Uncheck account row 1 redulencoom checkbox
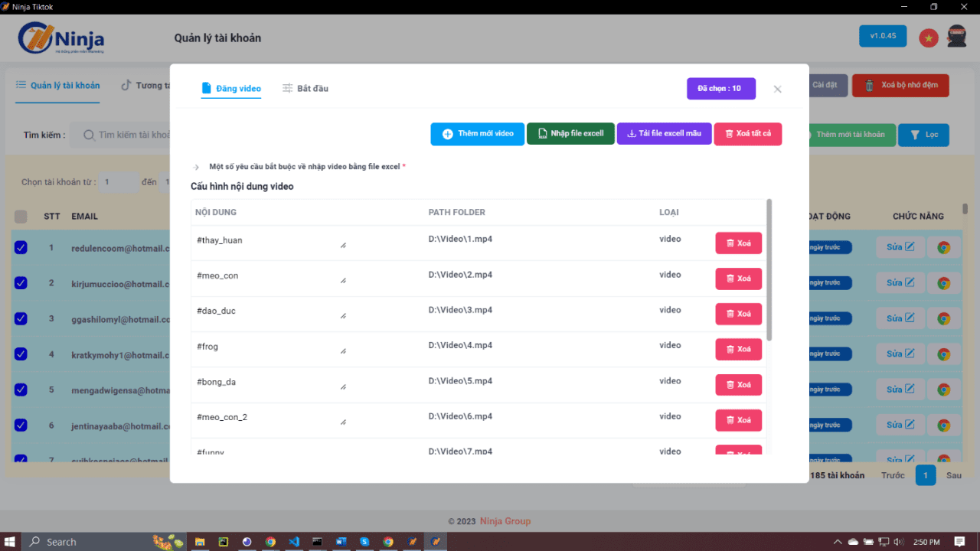 coord(21,247)
